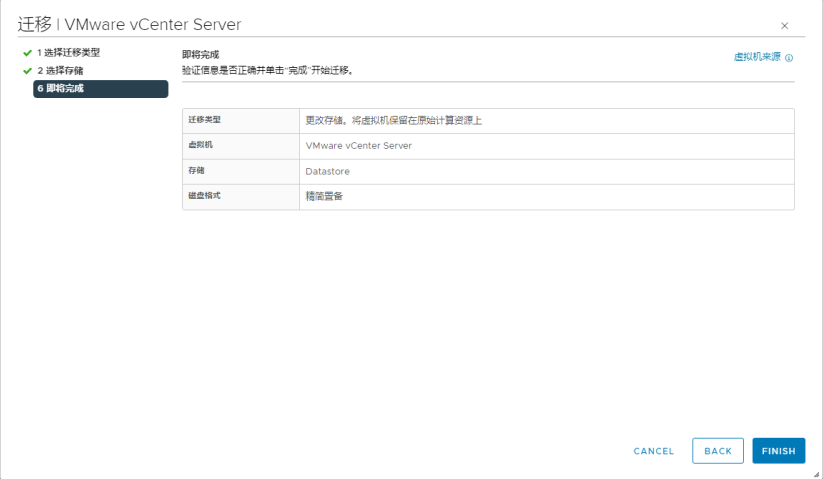Click the dialog title 迁移 | VMware vCenter Server
The height and width of the screenshot is (479, 823).
coord(129,24)
